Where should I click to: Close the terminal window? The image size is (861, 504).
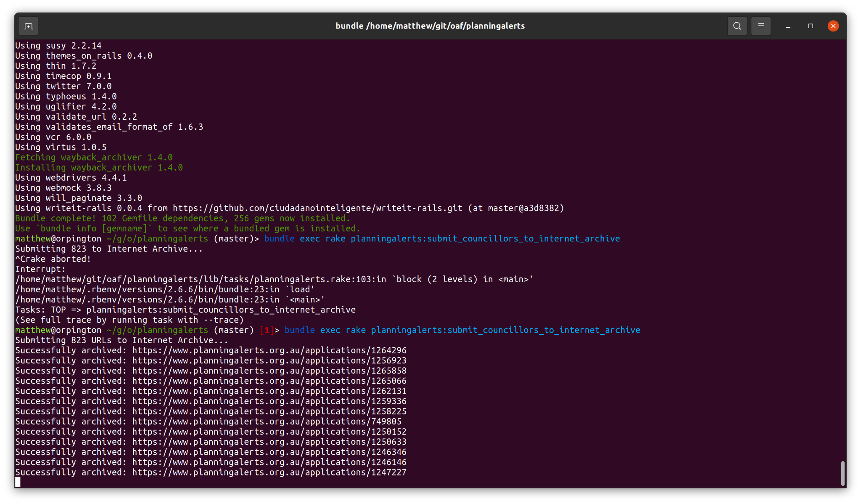point(833,26)
